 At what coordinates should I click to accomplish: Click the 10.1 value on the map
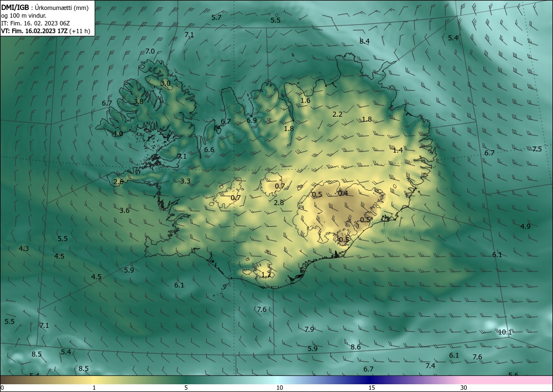[x=505, y=332]
